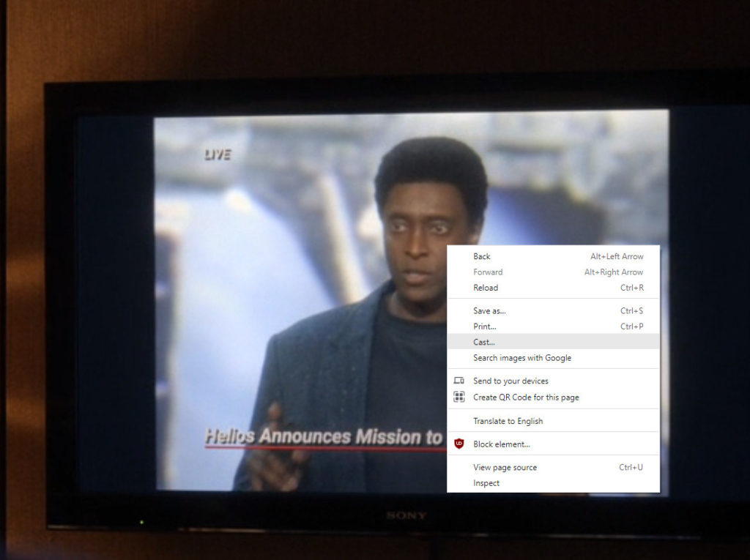Open Inspect from the context menu
Screen dimensions: 750x560
[x=486, y=483]
